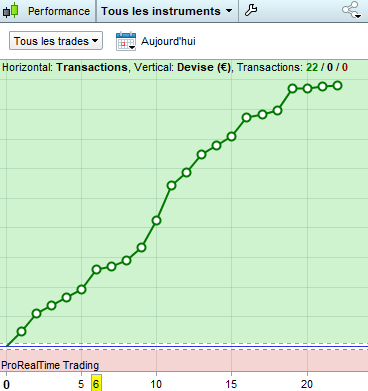Click the data point at trade 10

pyautogui.click(x=156, y=221)
